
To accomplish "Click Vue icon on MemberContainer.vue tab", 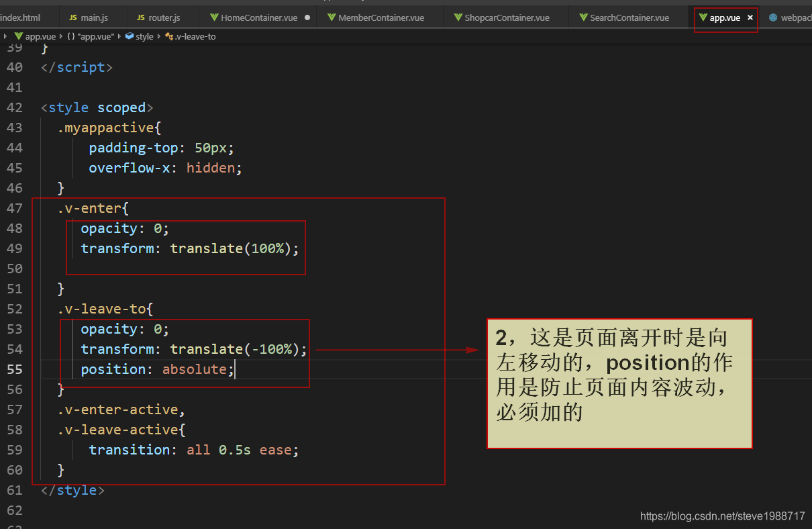I will [x=332, y=17].
